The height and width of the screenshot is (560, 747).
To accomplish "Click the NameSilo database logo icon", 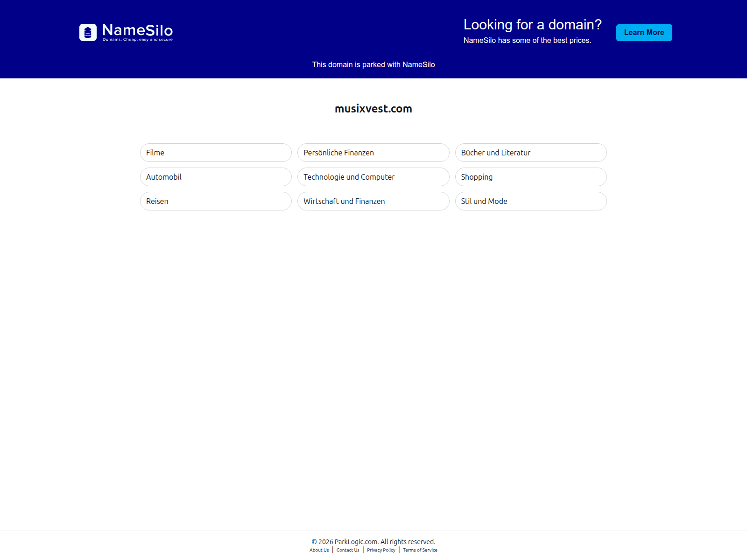I will [88, 33].
